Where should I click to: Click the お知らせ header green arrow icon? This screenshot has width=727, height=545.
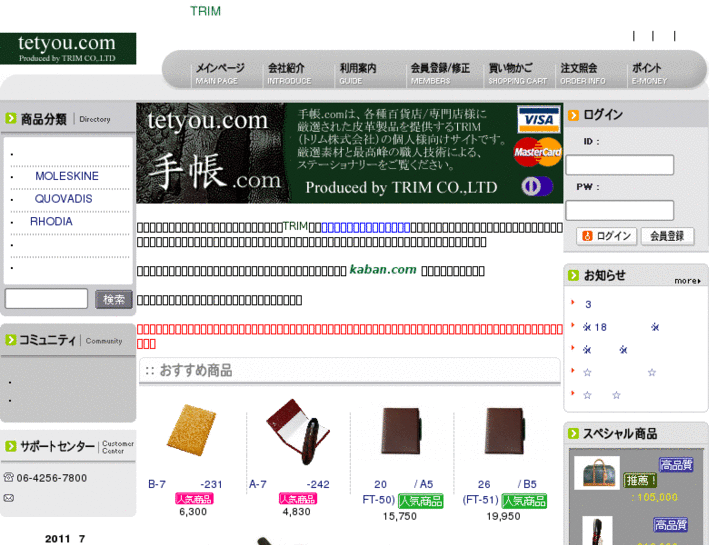coord(574,276)
